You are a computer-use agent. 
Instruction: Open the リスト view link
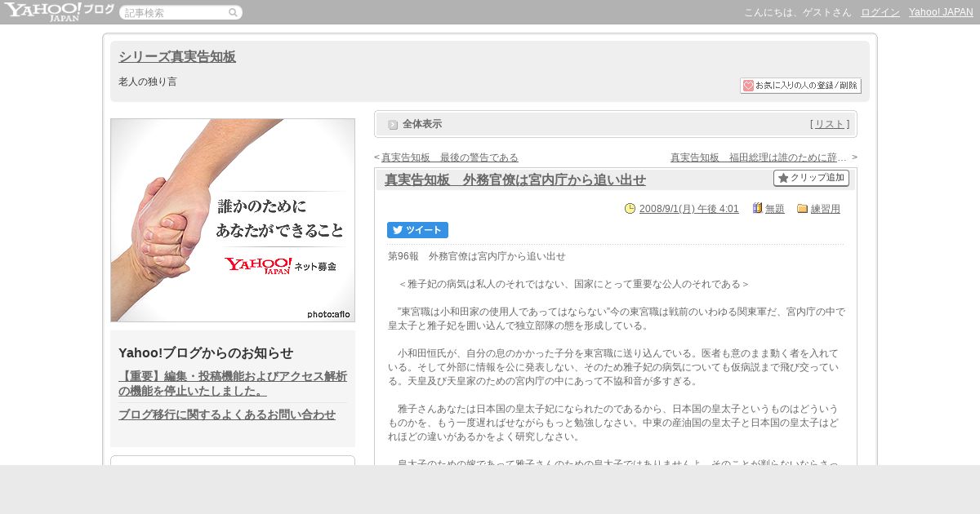tap(830, 124)
